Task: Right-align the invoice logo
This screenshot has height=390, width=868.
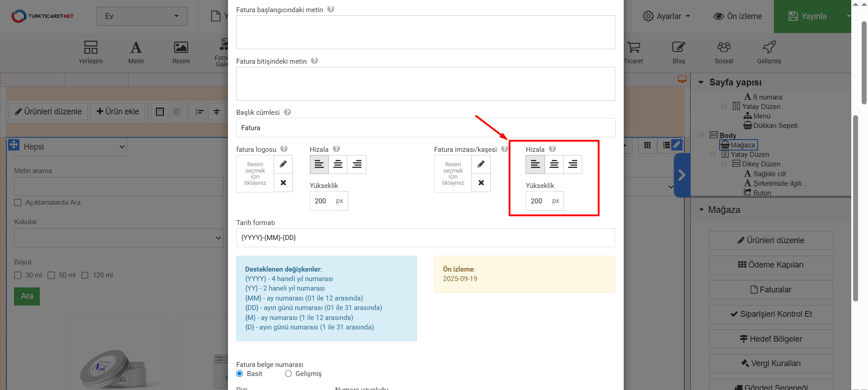Action: click(x=356, y=164)
